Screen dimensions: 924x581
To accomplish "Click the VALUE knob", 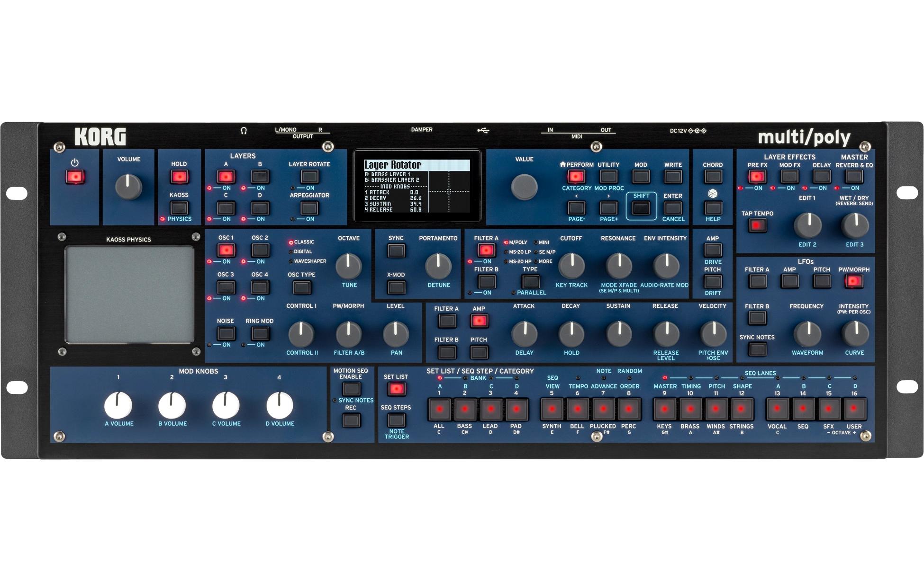I will pos(524,187).
